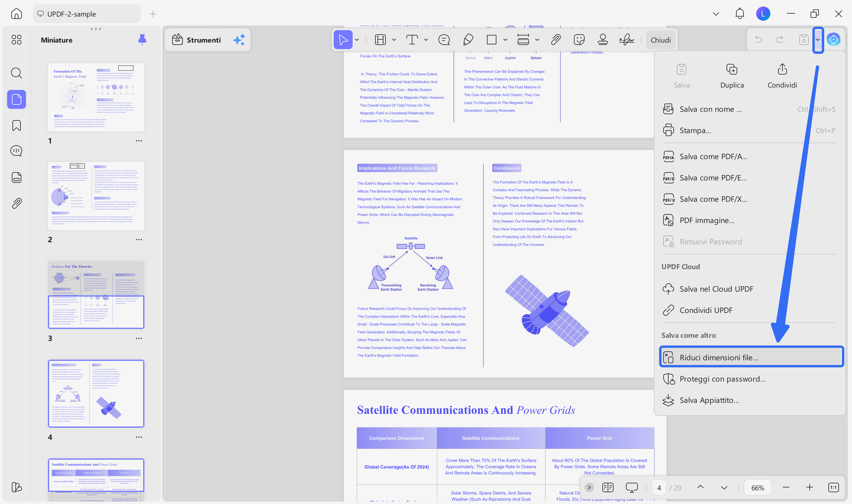
Task: Choose Condividi UPDF link option
Action: point(749,310)
